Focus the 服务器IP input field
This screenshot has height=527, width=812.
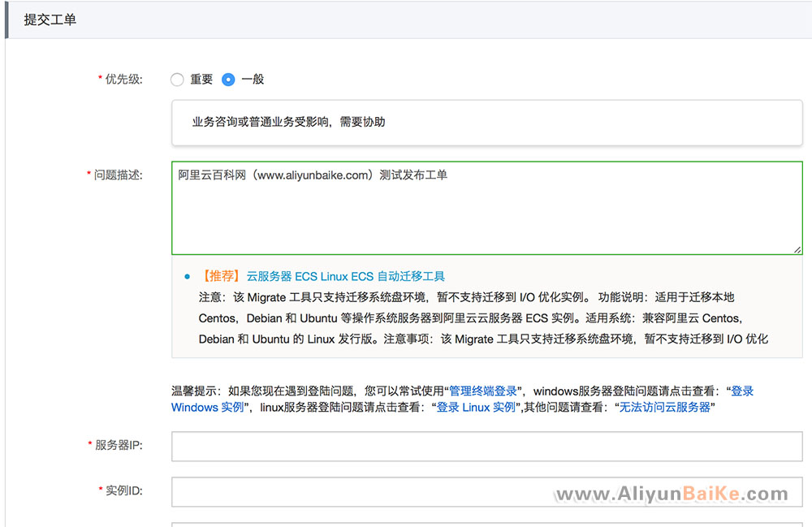(x=486, y=447)
